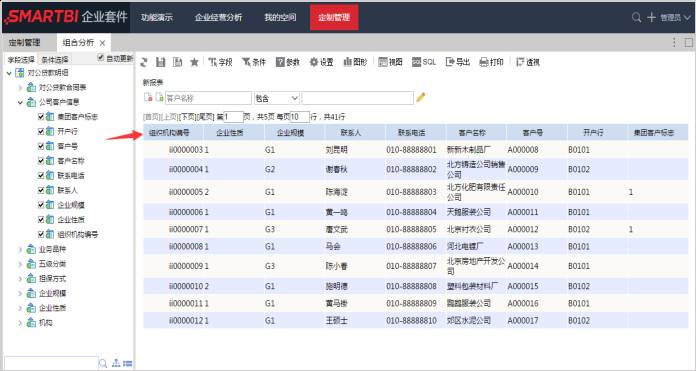696x371 pixels.
Task: Uncheck the 联系人 field checkbox
Action: [41, 190]
